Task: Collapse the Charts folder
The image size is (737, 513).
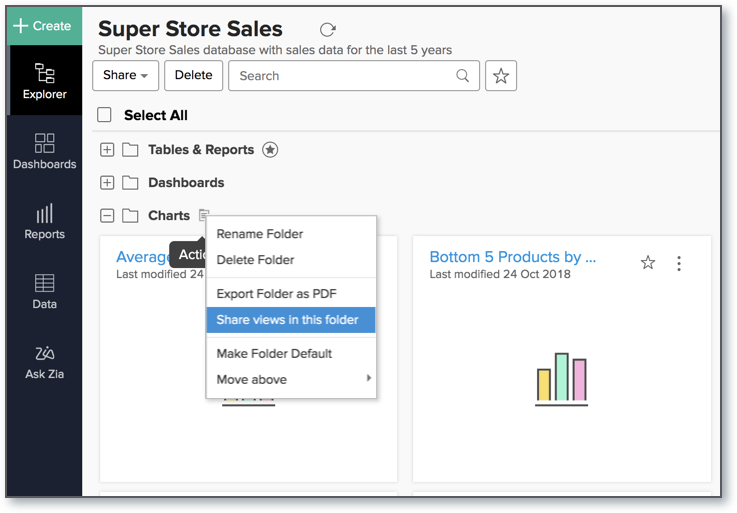Action: (107, 215)
